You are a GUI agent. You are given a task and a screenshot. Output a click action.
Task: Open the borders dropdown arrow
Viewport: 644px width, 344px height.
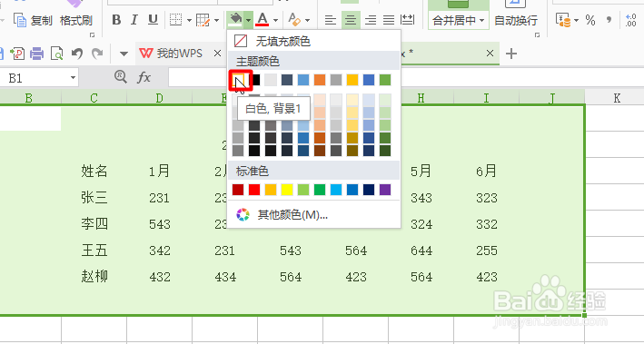[x=189, y=20]
